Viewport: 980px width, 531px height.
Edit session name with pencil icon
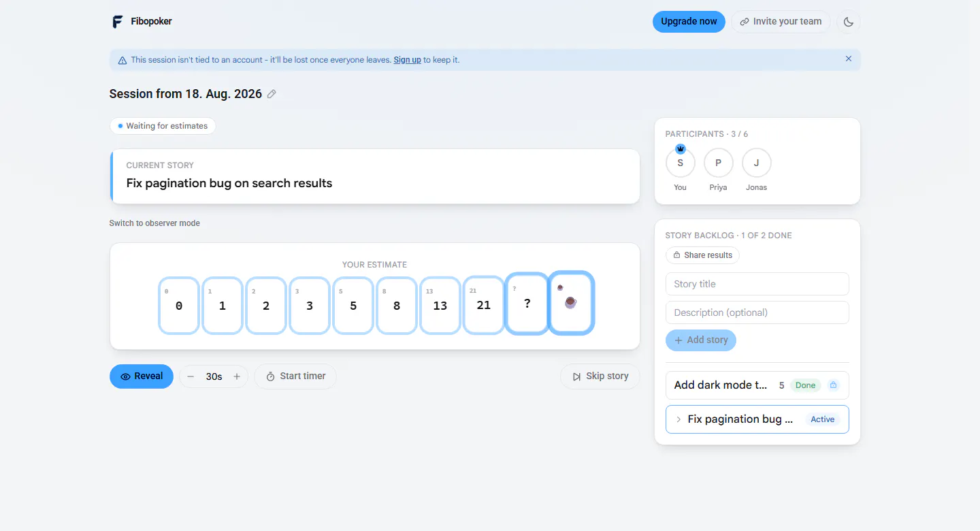coord(272,94)
